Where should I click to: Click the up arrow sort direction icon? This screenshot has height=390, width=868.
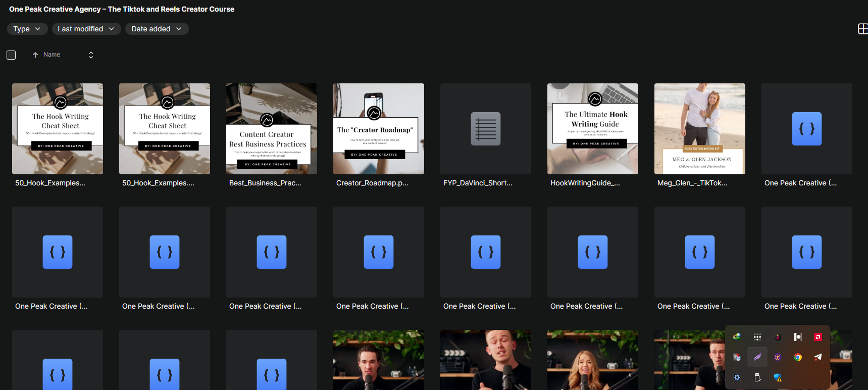pyautogui.click(x=35, y=55)
